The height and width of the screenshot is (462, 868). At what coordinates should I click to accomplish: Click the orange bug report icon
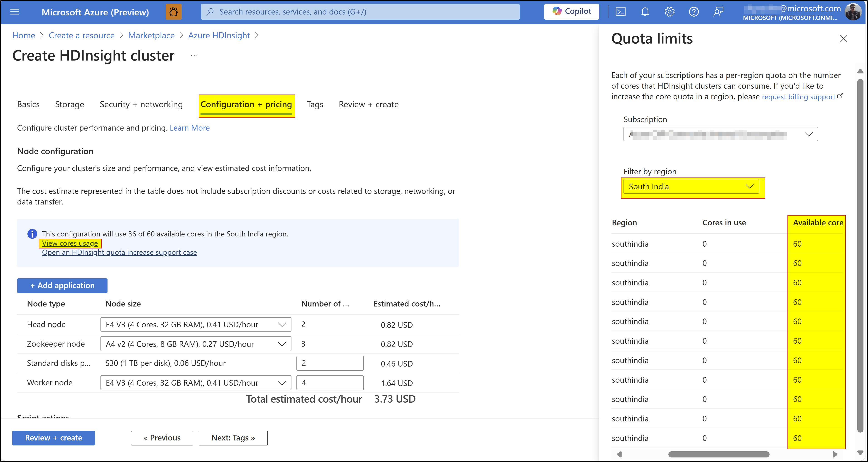174,12
